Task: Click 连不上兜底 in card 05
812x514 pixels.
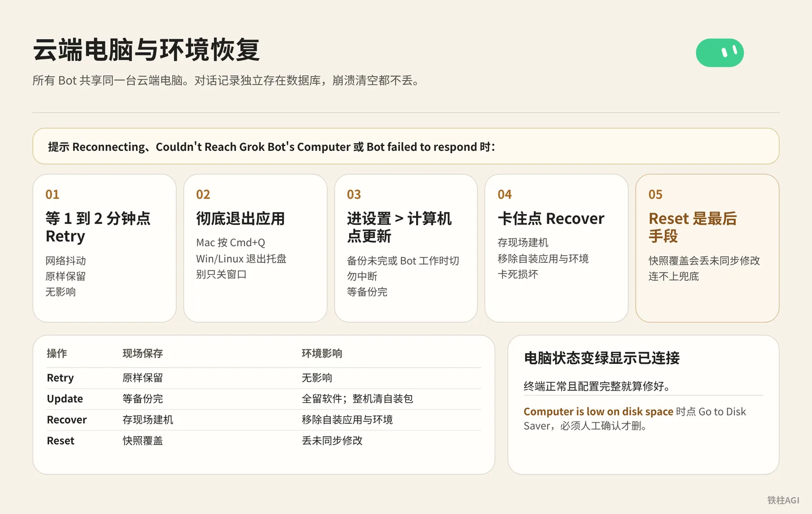Action: click(674, 277)
